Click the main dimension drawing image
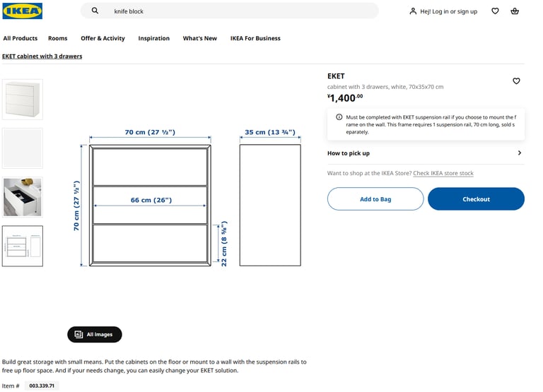Screen dimensions: 543x392 [x=187, y=199]
